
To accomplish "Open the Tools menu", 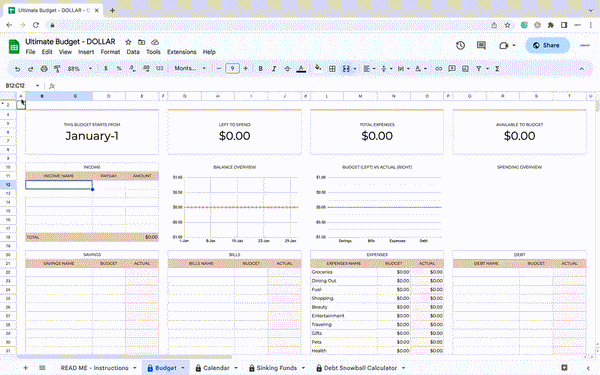I will (153, 52).
